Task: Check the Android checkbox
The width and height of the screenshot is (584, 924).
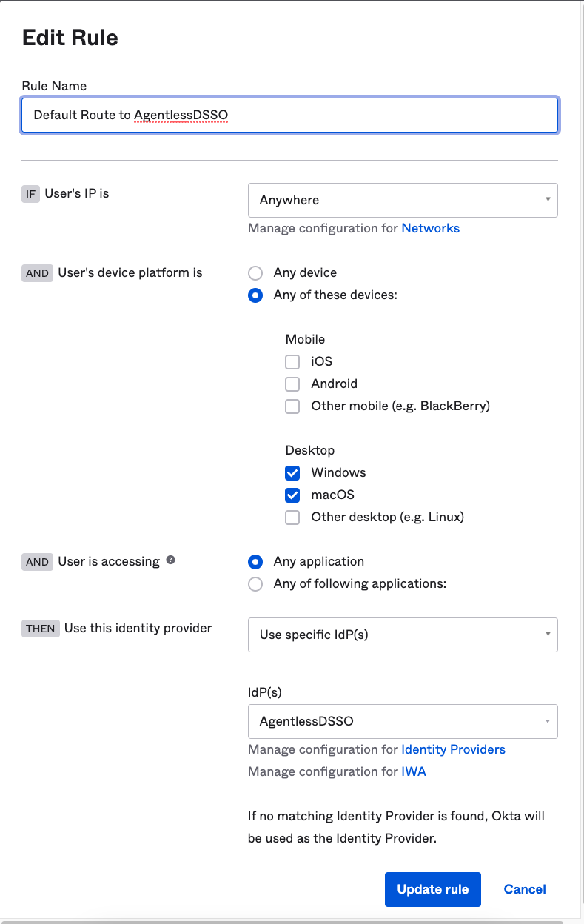Action: point(292,384)
